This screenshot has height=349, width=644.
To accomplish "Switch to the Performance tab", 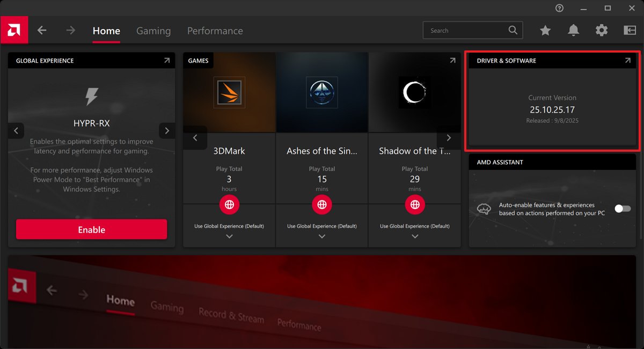I will pyautogui.click(x=215, y=31).
